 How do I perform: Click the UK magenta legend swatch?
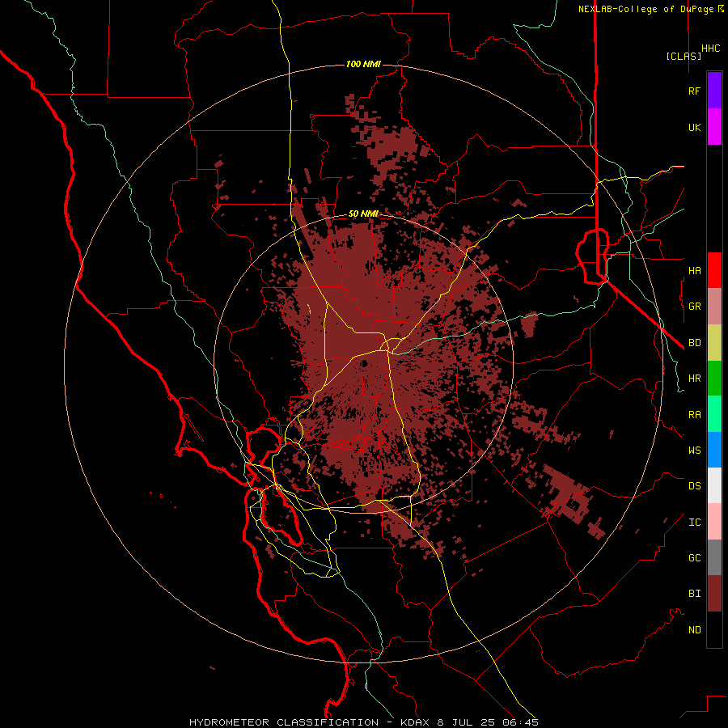click(714, 127)
